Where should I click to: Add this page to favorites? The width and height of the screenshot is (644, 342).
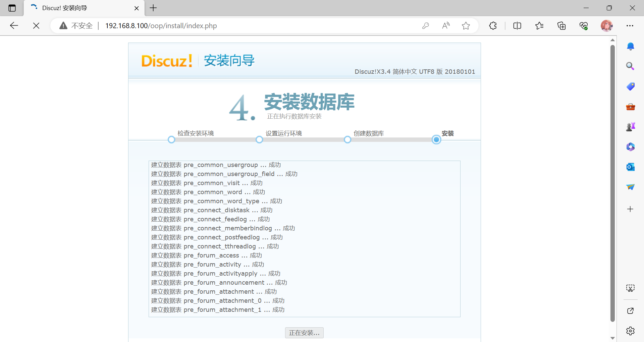click(466, 26)
